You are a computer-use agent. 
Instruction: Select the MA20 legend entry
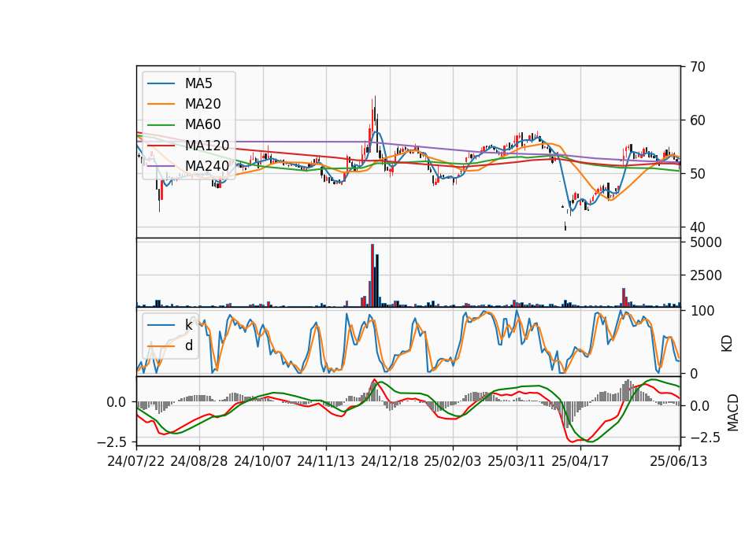click(202, 104)
